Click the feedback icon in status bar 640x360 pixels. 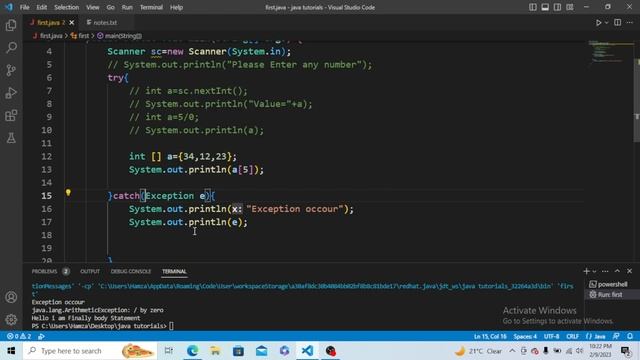coord(616,336)
